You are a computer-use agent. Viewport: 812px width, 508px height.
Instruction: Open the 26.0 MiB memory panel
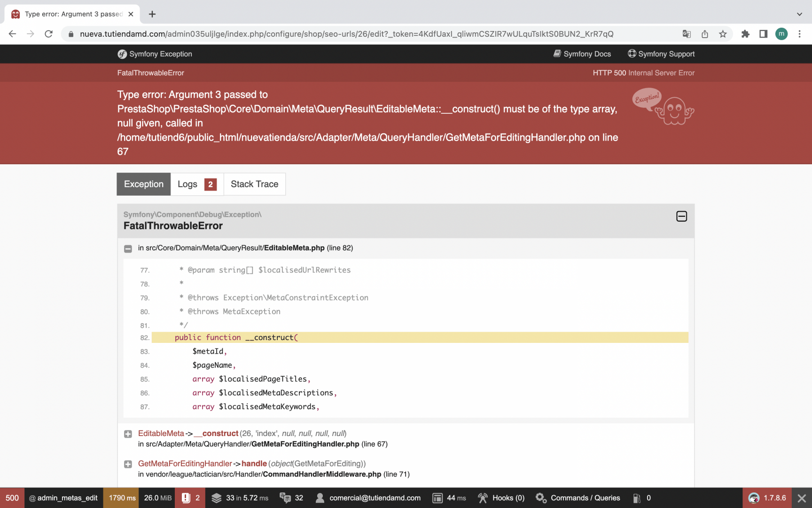click(x=157, y=498)
